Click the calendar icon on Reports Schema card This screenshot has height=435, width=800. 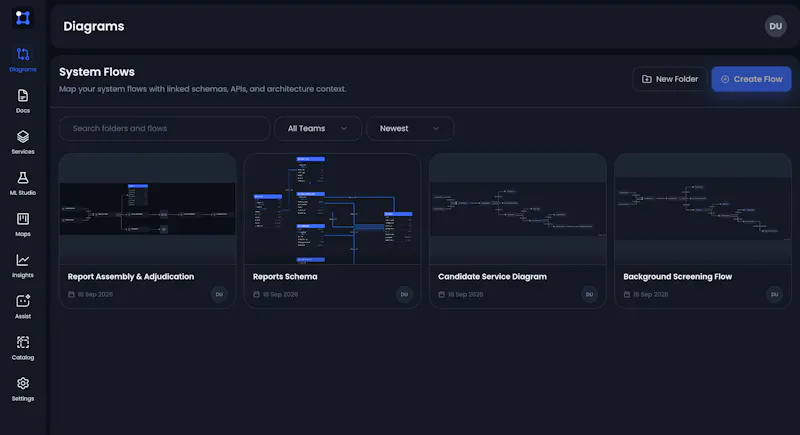click(x=257, y=294)
